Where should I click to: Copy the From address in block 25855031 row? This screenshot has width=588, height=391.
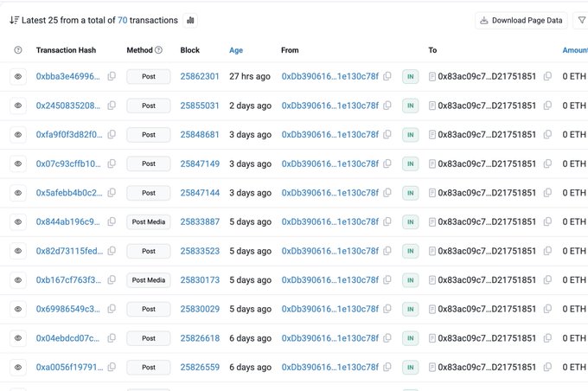pos(387,106)
